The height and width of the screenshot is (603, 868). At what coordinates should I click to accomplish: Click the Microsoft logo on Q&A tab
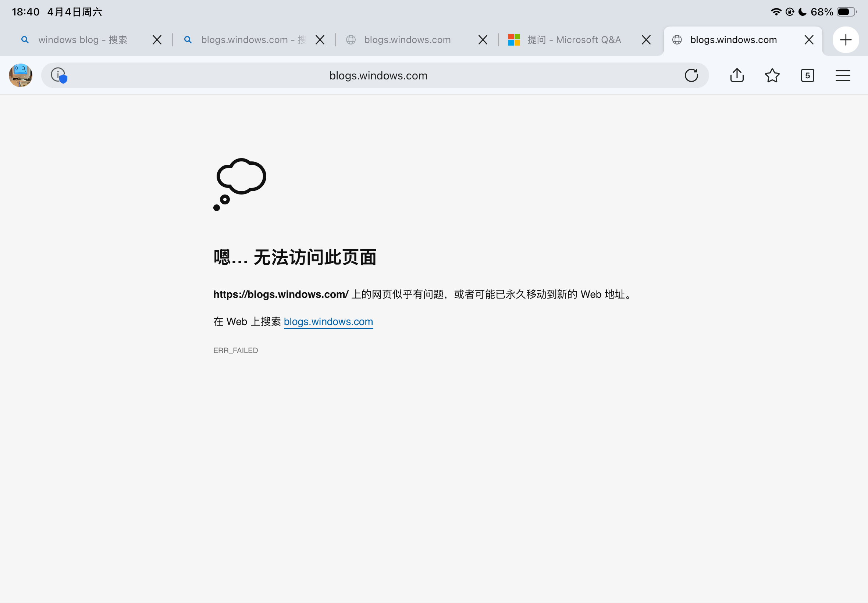click(514, 40)
